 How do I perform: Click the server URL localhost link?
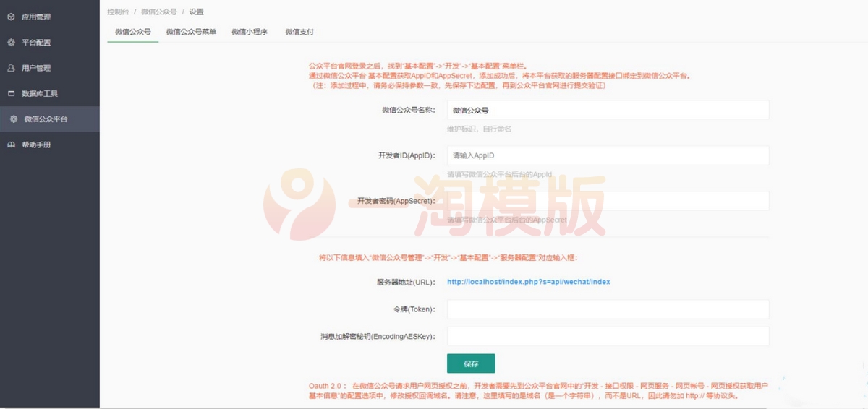coord(529,282)
